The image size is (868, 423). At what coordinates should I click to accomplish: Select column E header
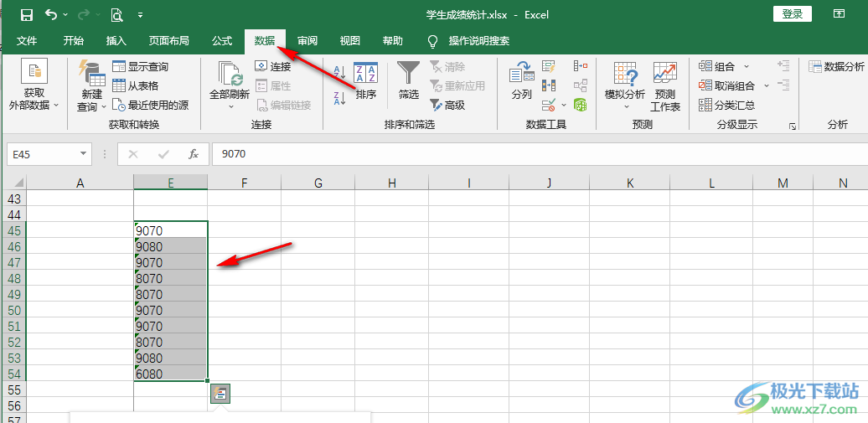(x=171, y=183)
